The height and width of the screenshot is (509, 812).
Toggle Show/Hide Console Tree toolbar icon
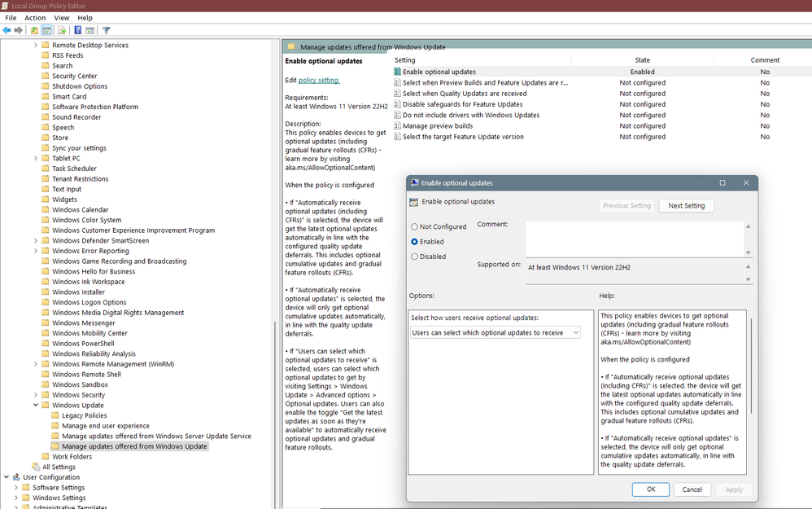(x=46, y=31)
